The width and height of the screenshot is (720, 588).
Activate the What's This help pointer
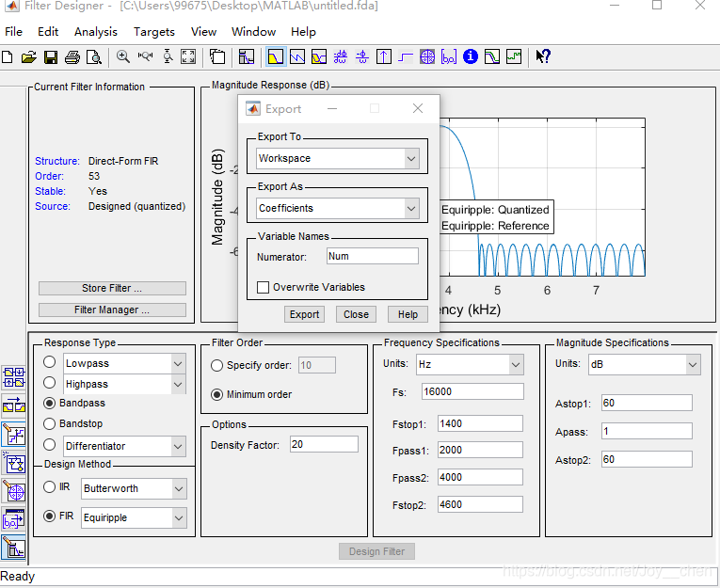tap(543, 56)
